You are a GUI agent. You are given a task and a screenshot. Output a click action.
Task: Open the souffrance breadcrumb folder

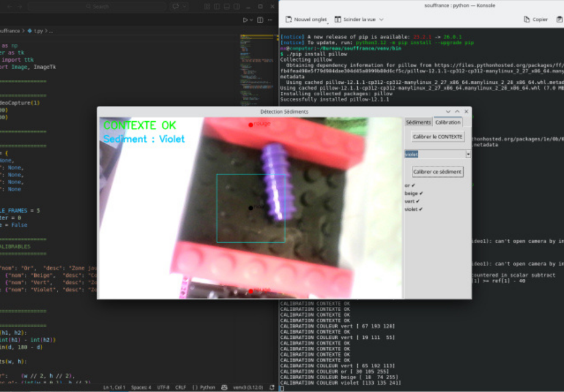[x=10, y=31]
